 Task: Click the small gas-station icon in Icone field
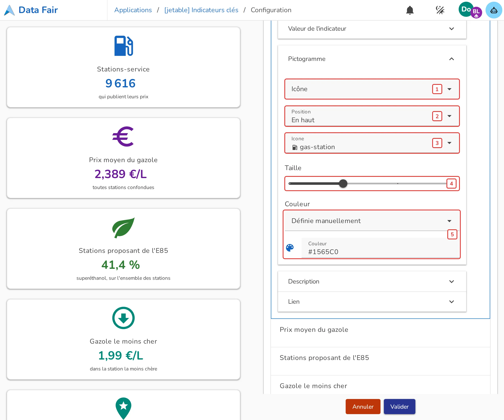pos(295,147)
